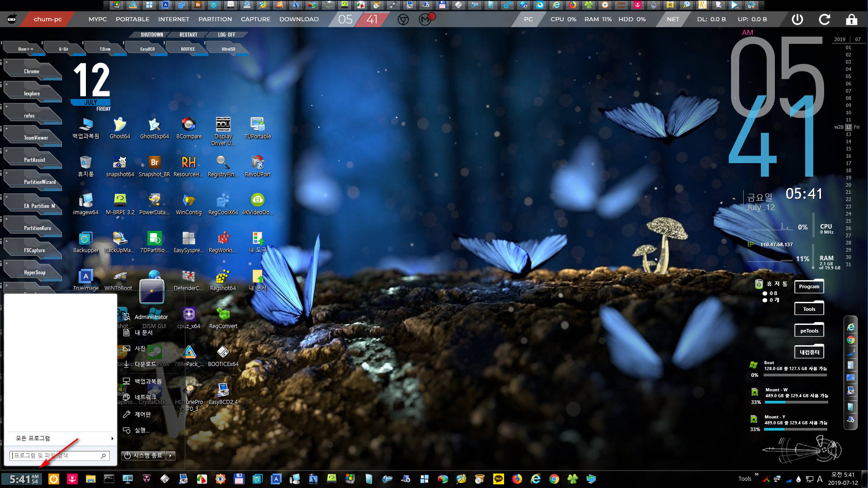Click the lock icon in the top bar
The width and height of the screenshot is (868, 488).
point(852,19)
